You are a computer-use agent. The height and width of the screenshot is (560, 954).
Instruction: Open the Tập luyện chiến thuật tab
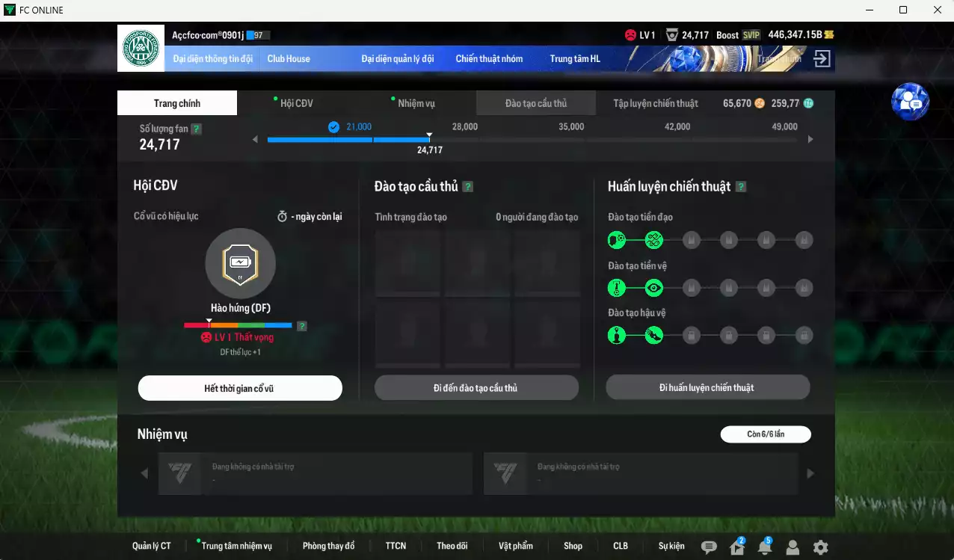[655, 103]
